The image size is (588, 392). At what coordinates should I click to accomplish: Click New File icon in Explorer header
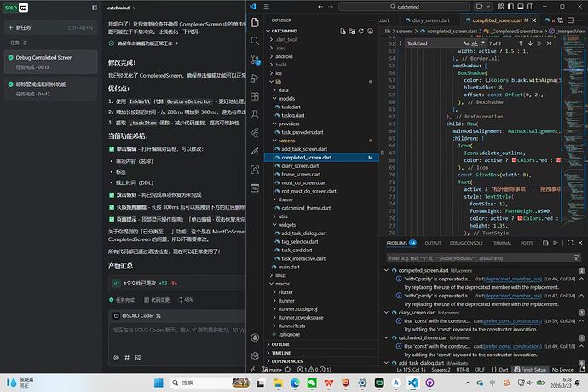coord(343,32)
